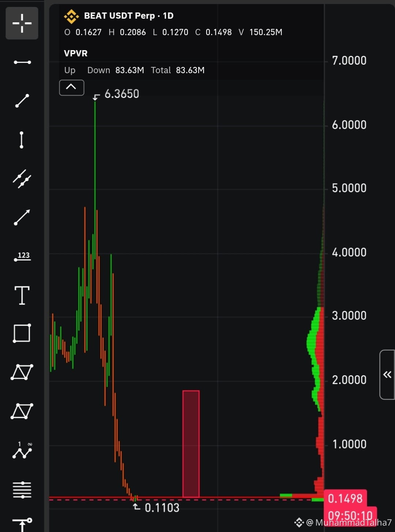Click the 4.0000 price axis label
Image resolution: width=395 pixels, height=532 pixels.
[349, 252]
